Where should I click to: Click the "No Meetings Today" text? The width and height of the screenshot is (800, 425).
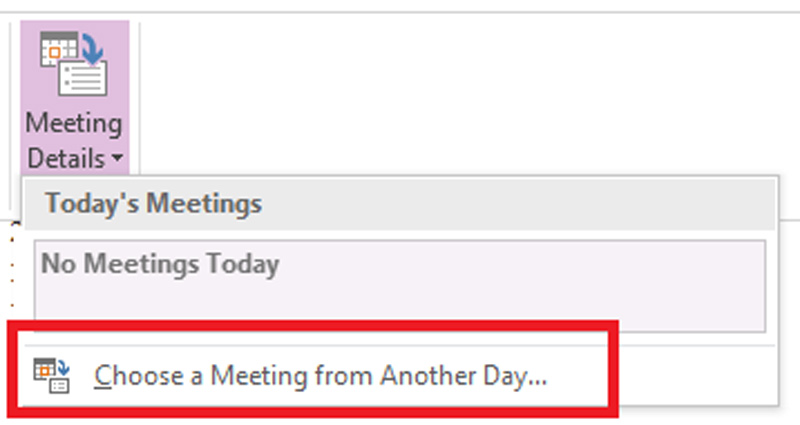coord(160,265)
